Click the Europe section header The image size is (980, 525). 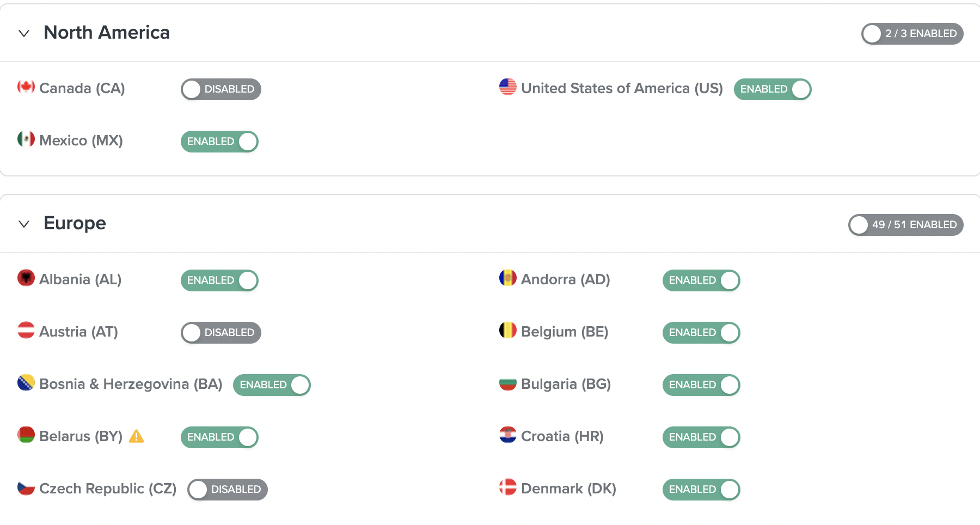click(x=75, y=223)
